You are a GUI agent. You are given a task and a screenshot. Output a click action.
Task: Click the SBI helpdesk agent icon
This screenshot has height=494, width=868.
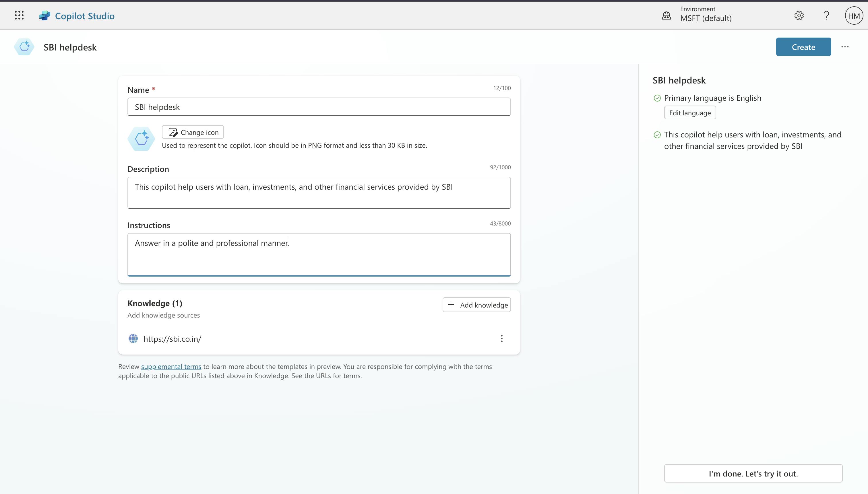pos(24,46)
